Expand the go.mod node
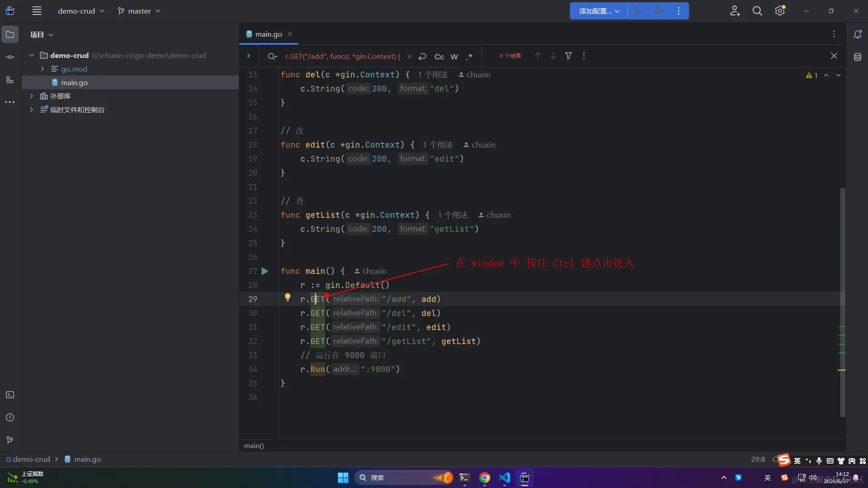The width and height of the screenshot is (868, 488). pos(43,69)
